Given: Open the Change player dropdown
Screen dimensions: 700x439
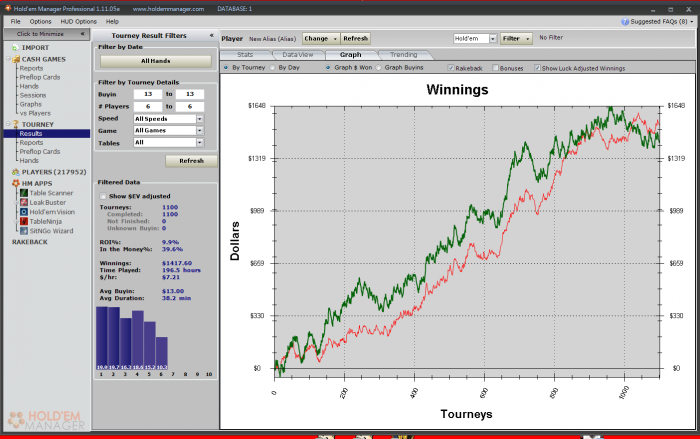Looking at the screenshot, I should (321, 38).
